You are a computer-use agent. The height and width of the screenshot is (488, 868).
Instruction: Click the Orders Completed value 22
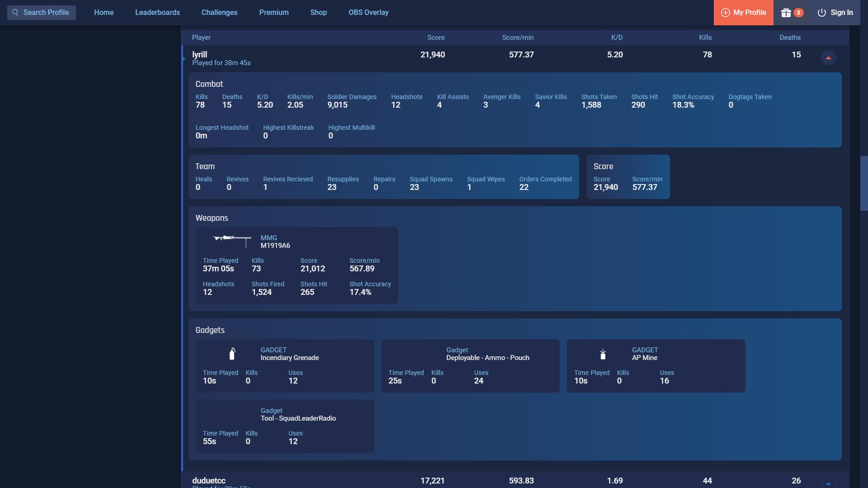[x=524, y=187]
